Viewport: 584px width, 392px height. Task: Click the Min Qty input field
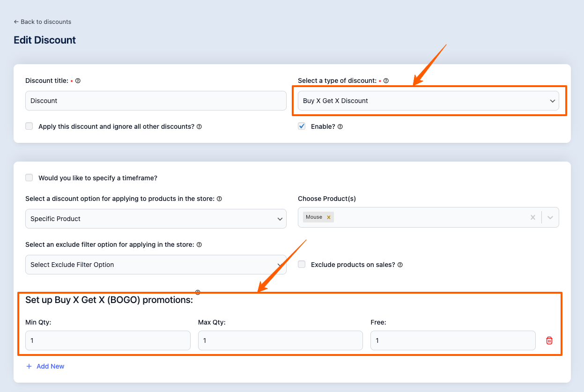click(x=108, y=340)
